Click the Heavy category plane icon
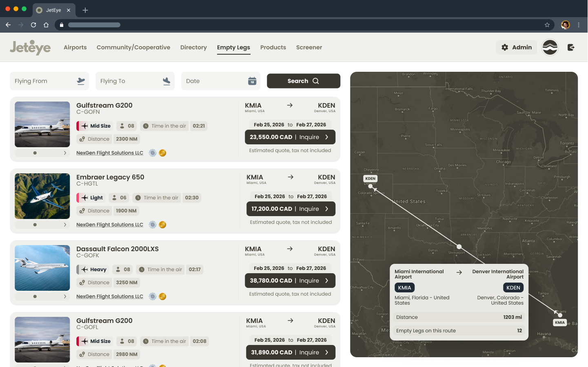The height and width of the screenshot is (367, 588). point(84,270)
